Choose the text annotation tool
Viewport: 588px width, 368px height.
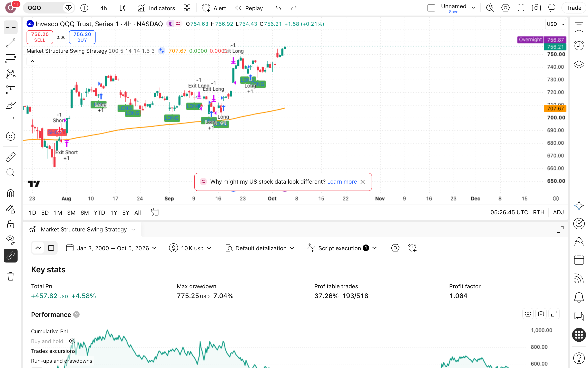click(10, 121)
